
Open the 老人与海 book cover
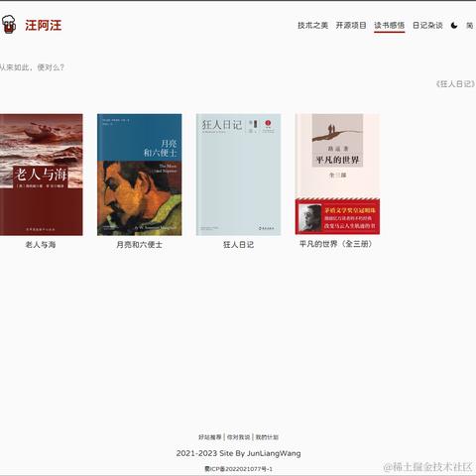coord(42,175)
